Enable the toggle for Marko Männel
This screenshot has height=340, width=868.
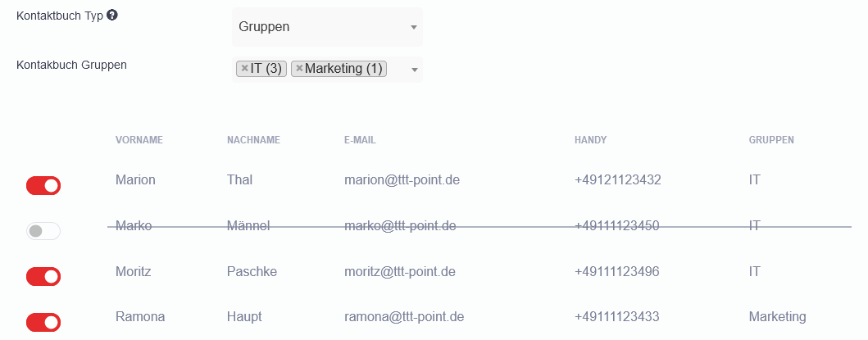tap(43, 231)
